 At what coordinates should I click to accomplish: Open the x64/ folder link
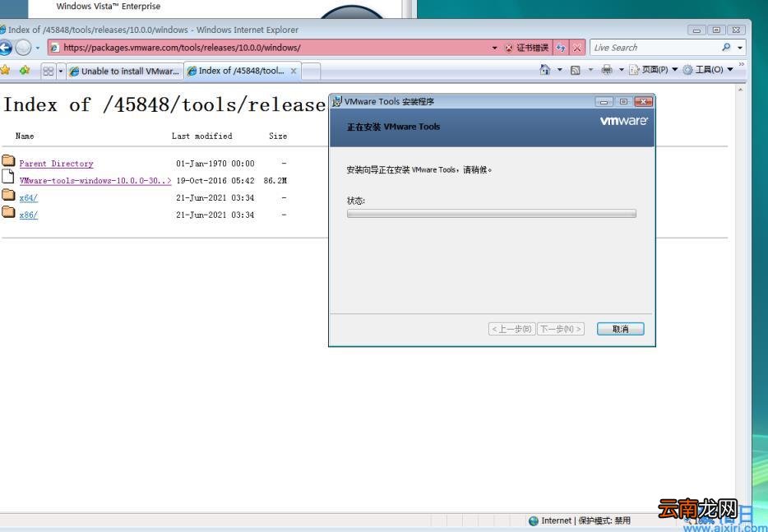coord(29,198)
